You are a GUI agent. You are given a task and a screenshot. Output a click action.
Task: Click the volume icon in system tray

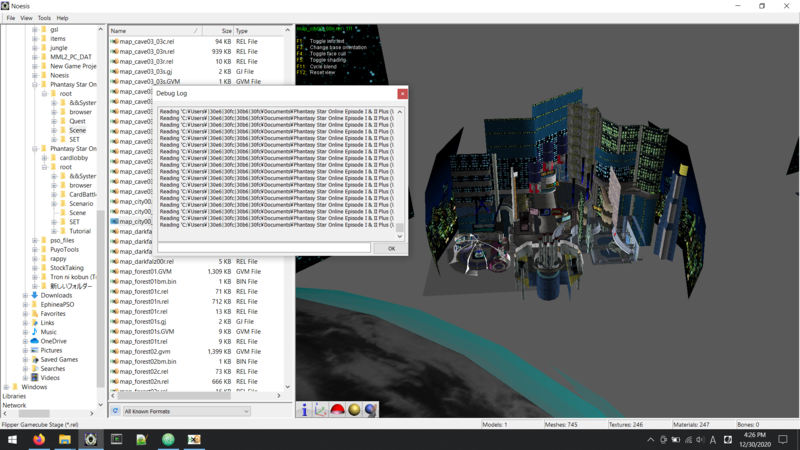701,440
